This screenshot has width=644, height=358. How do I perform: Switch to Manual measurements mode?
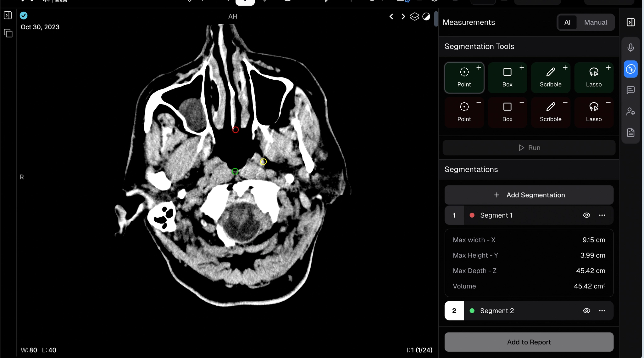point(595,22)
